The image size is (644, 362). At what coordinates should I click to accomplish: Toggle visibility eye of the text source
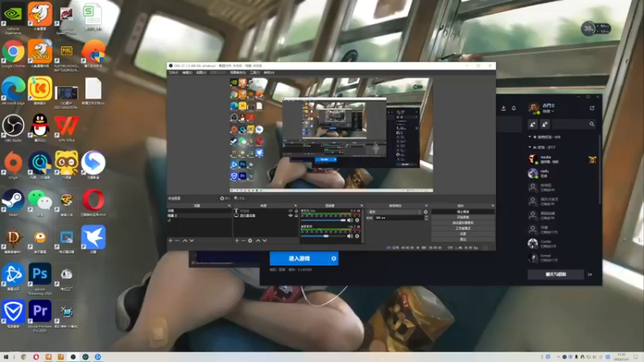click(x=291, y=211)
